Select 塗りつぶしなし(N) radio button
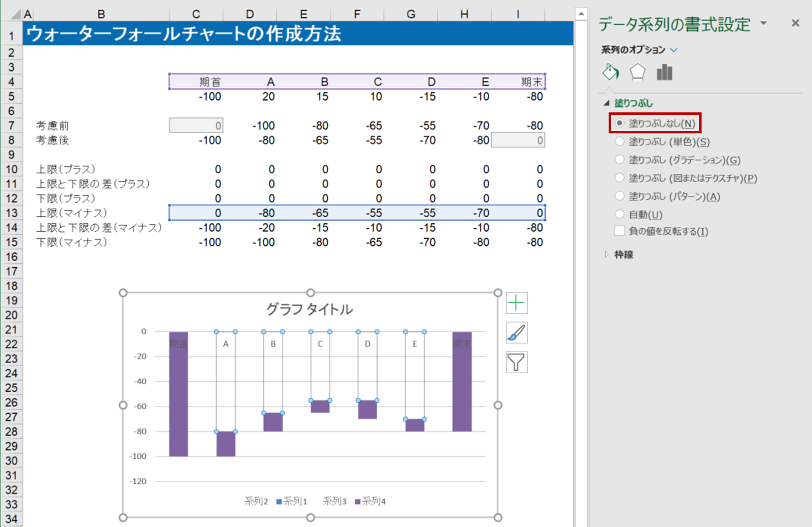 (x=620, y=123)
